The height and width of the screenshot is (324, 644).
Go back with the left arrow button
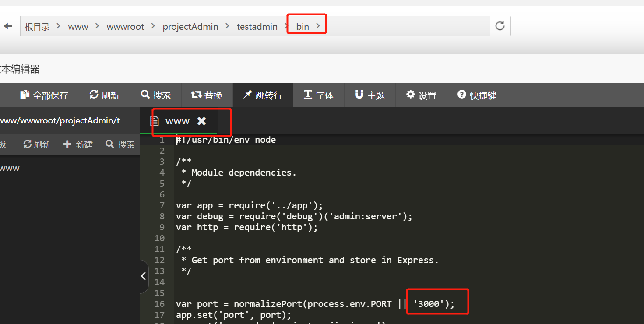click(8, 26)
